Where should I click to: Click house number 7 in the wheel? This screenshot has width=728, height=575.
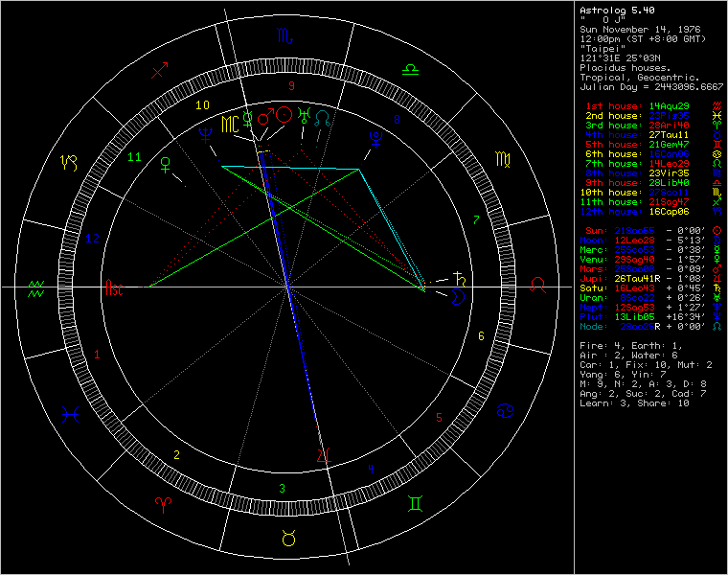click(x=476, y=219)
